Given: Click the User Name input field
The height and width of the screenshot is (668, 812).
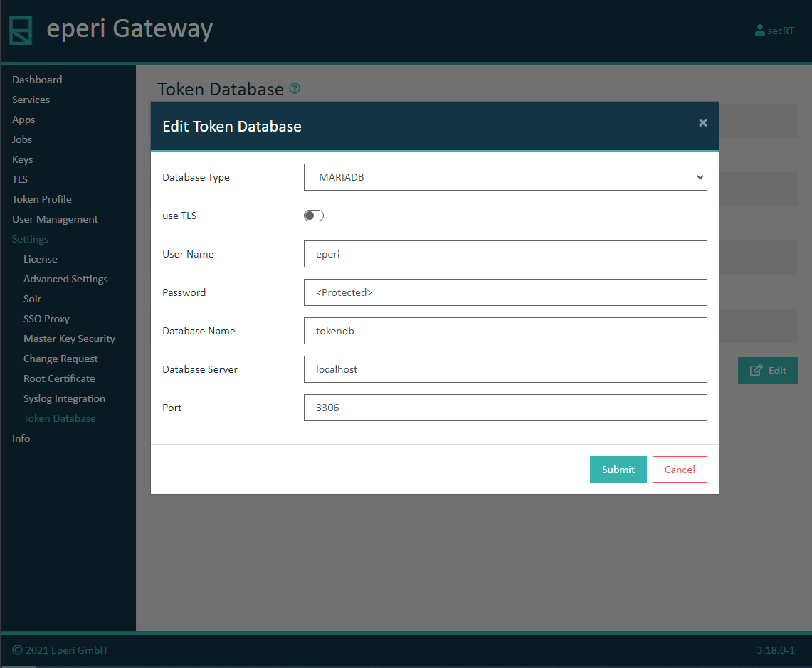Looking at the screenshot, I should coord(505,254).
